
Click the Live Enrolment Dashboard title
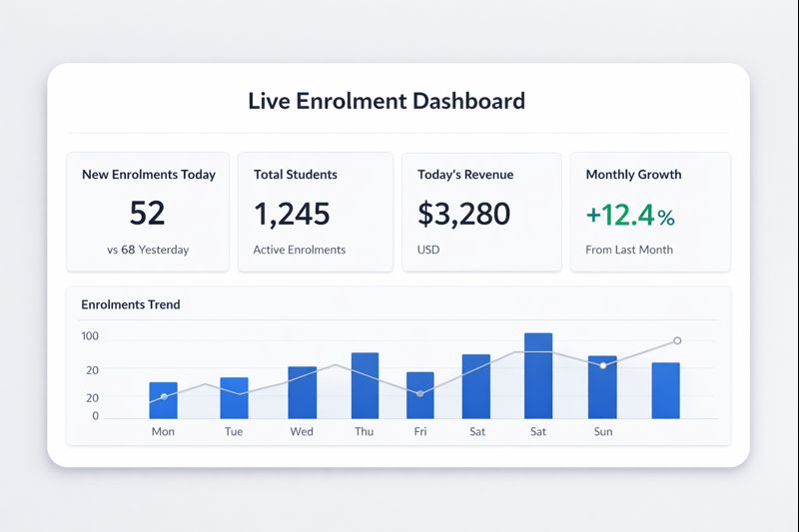point(386,101)
